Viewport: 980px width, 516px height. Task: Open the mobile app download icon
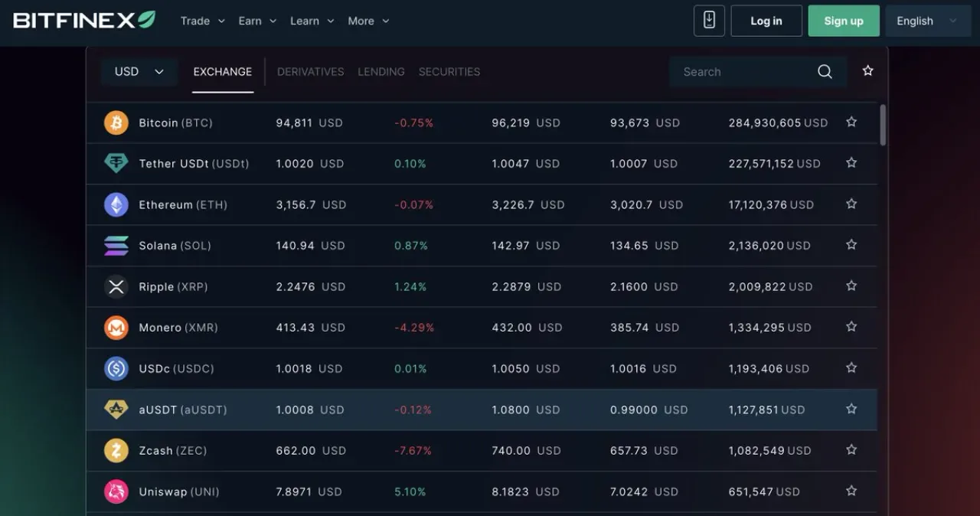pos(709,21)
